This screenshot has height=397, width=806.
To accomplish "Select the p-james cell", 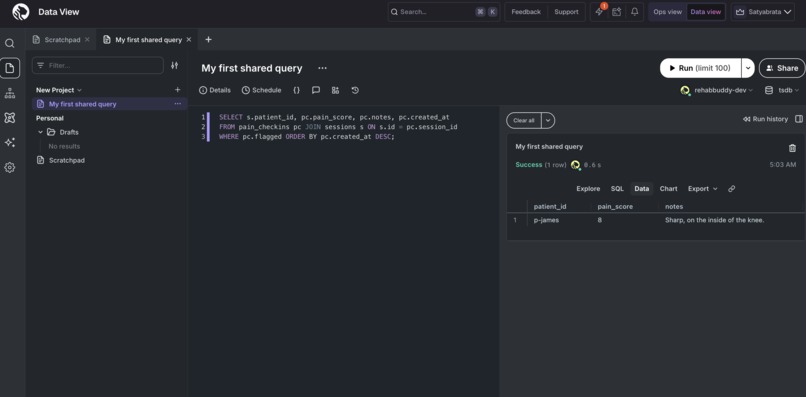I will [546, 220].
